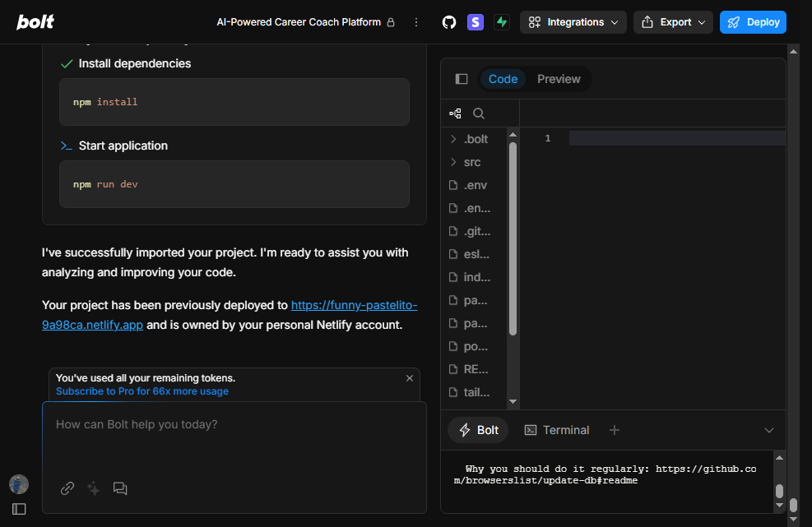Click the npm run dev code block
Viewport: 812px width, 527px height.
[x=234, y=184]
